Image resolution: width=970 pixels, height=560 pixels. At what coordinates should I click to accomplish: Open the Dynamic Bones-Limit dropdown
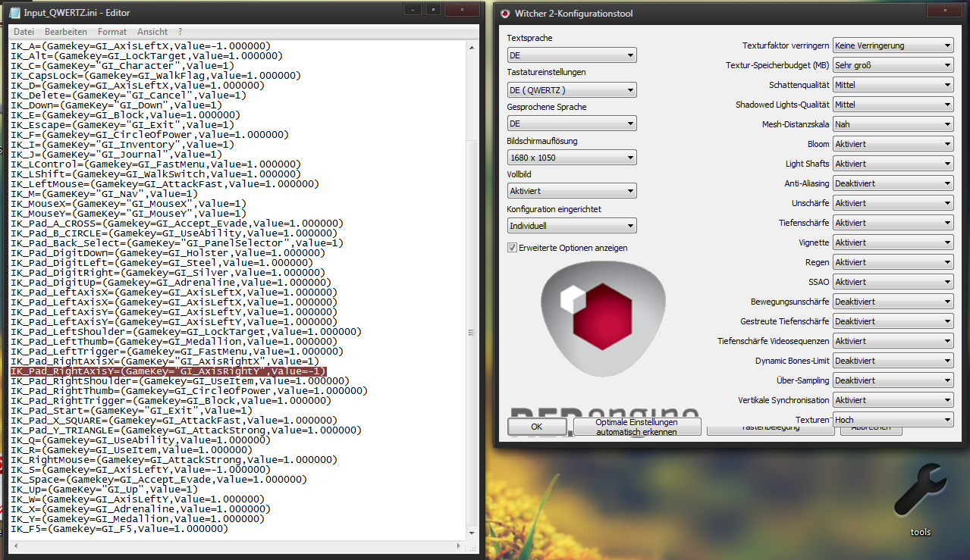click(893, 361)
